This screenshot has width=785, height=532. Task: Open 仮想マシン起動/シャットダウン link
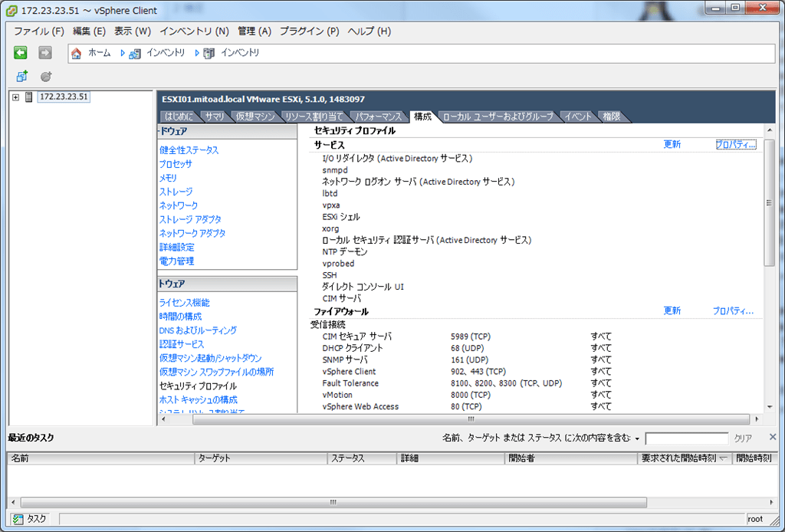click(210, 358)
